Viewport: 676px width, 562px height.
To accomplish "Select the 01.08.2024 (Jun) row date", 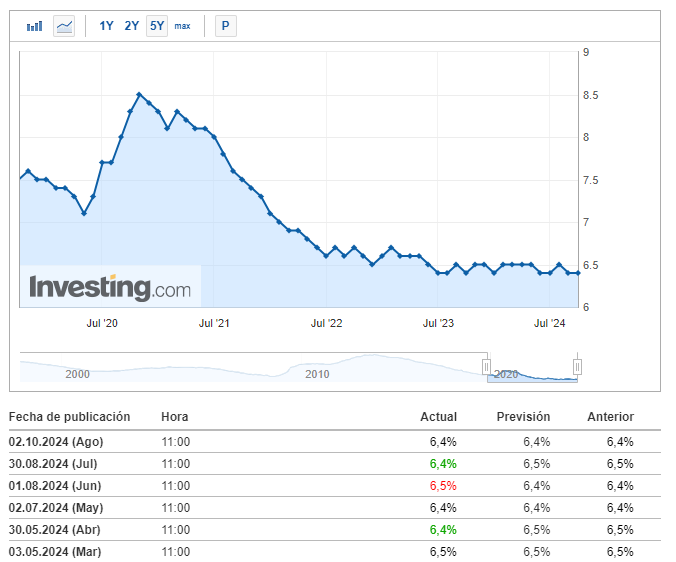I will 55,486.
